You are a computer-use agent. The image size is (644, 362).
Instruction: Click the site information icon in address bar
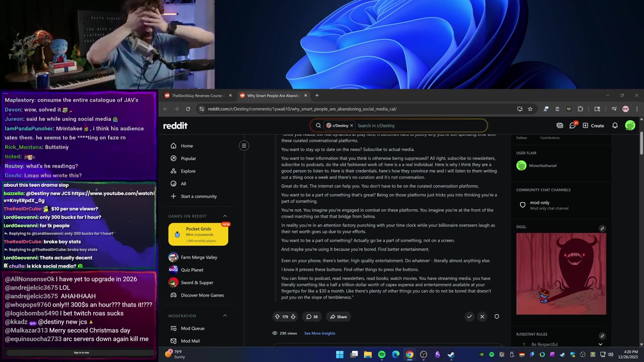coord(201,109)
